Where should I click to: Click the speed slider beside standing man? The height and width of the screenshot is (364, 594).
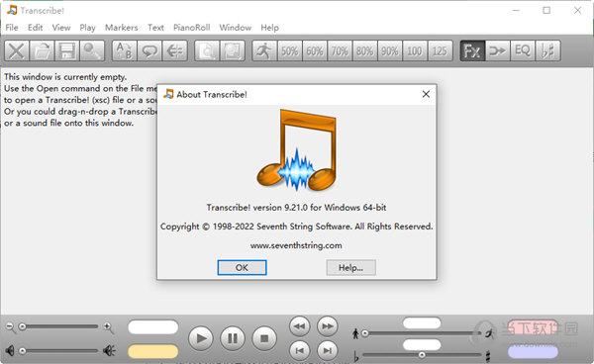(x=422, y=333)
